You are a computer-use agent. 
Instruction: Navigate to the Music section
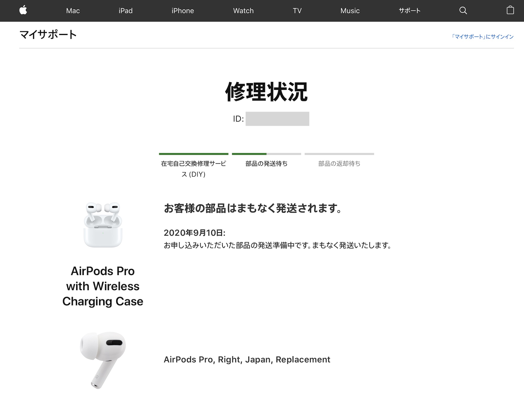350,11
